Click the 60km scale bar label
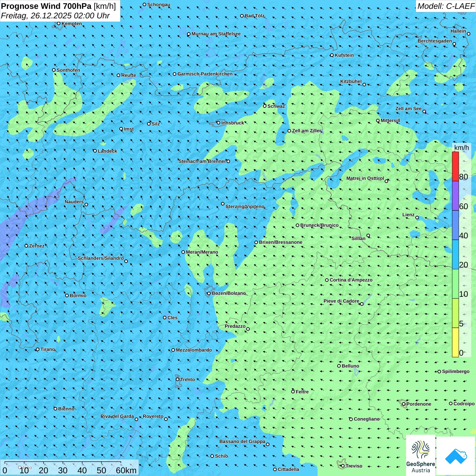 (126, 470)
